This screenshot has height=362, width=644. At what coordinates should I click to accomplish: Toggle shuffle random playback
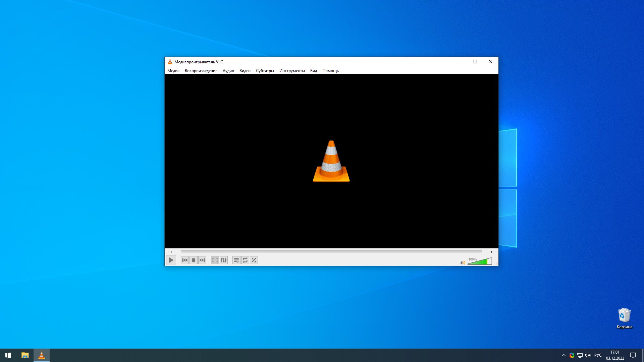click(254, 260)
